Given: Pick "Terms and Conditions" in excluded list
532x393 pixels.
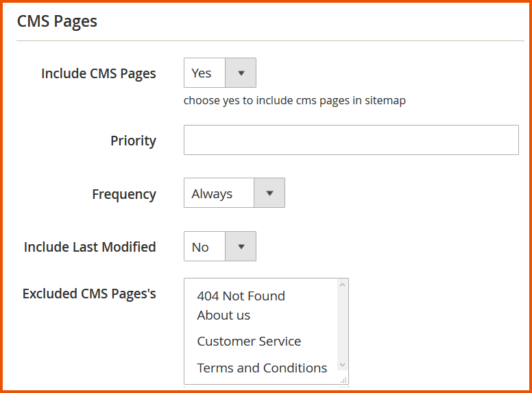Looking at the screenshot, I should 262,368.
